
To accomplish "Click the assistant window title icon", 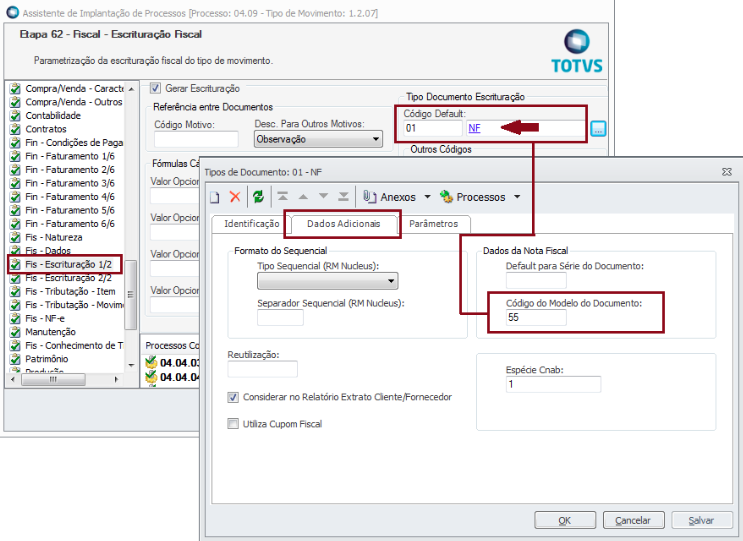I will point(12,12).
